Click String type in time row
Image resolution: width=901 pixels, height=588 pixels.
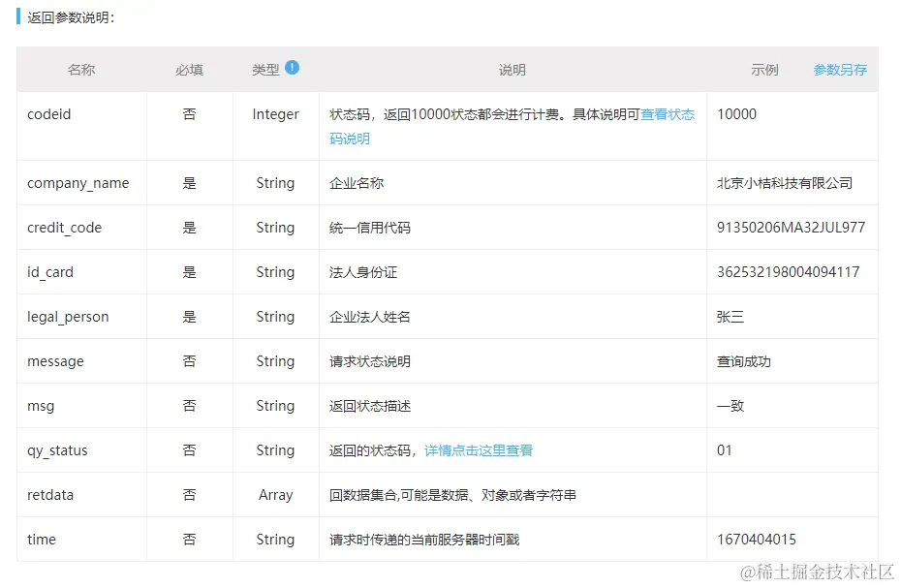276,540
